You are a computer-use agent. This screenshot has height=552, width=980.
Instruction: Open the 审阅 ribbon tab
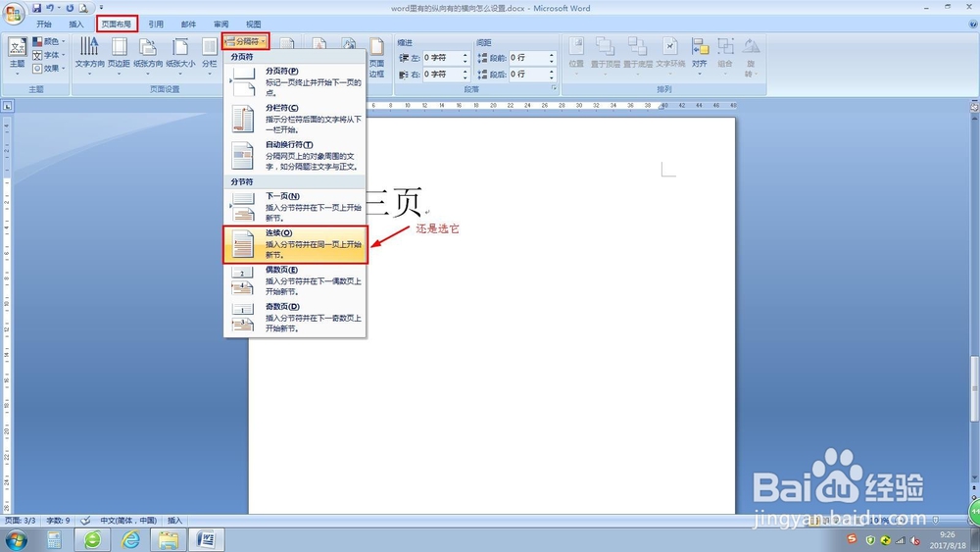click(221, 25)
